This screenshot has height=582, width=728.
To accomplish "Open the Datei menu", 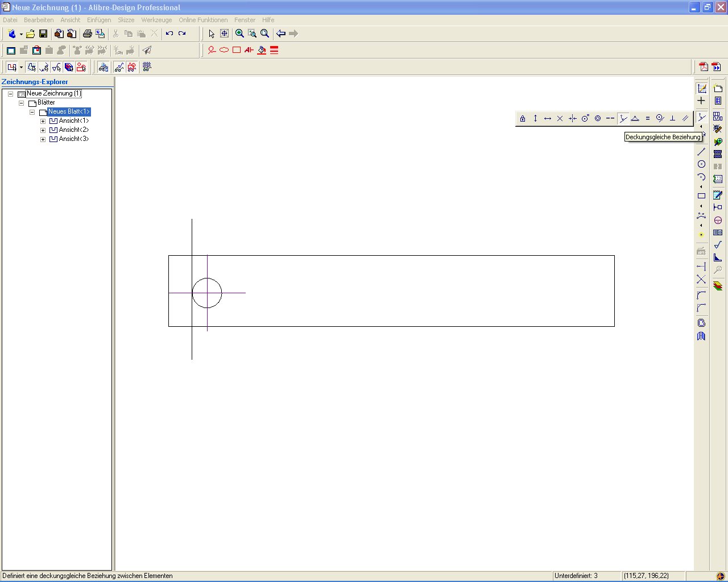I will (10, 20).
